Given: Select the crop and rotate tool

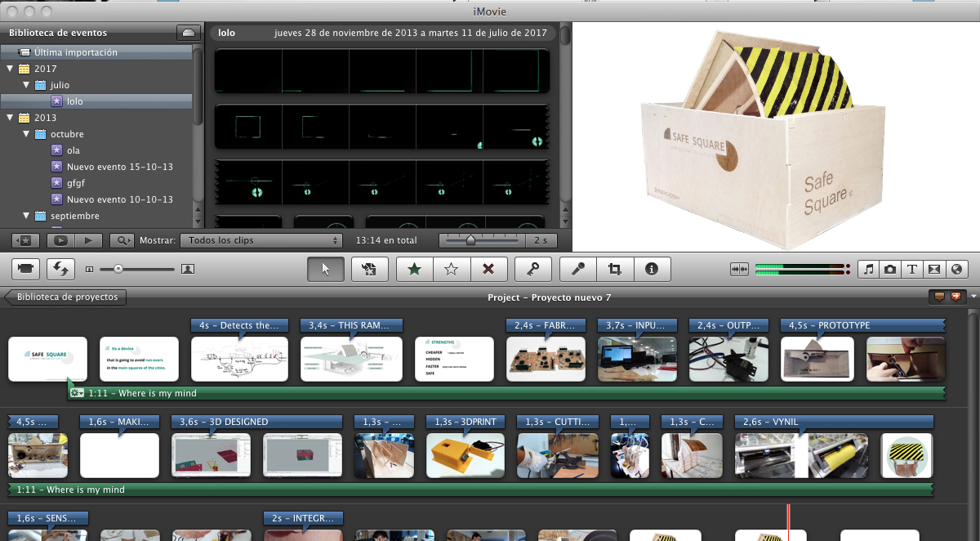Looking at the screenshot, I should [615, 269].
